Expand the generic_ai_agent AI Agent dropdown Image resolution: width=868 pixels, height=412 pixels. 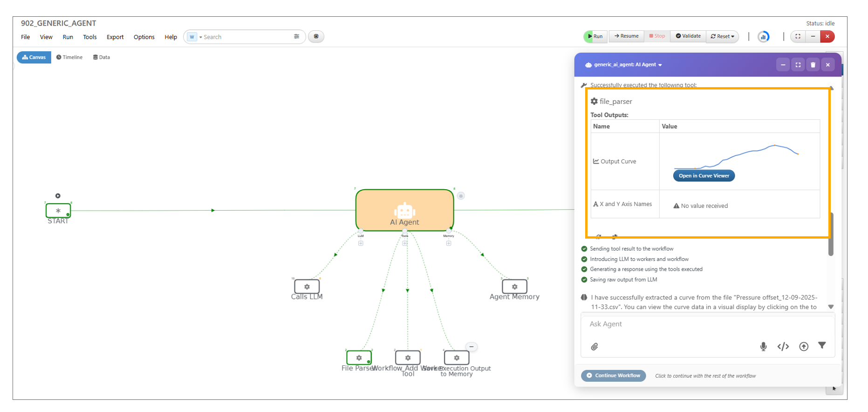(x=660, y=65)
